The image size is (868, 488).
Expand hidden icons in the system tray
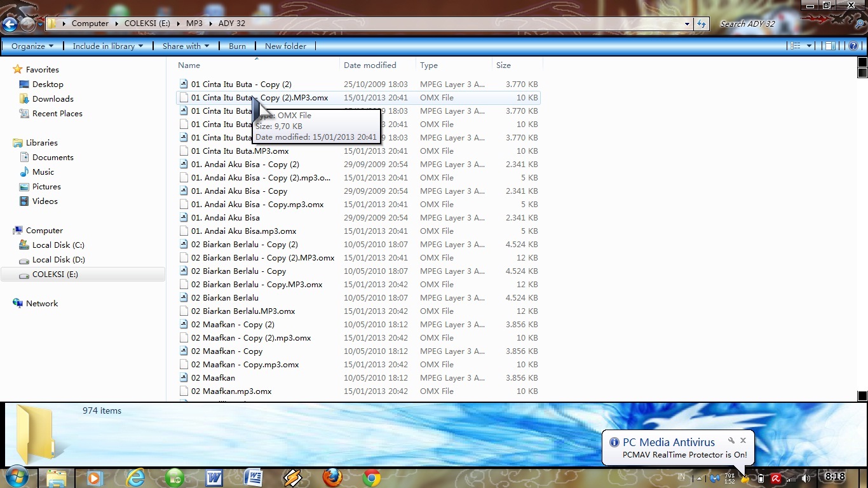point(699,478)
